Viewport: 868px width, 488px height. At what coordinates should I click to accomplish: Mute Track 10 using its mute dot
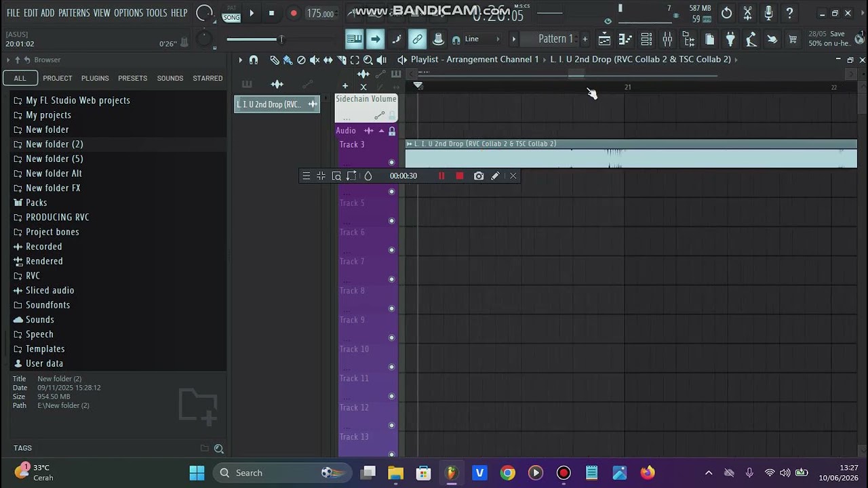391,367
